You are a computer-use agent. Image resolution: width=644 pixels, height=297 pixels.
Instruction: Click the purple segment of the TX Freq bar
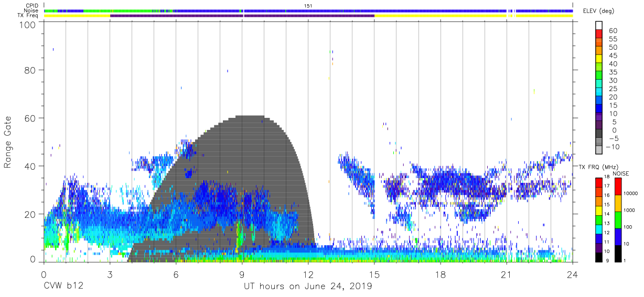coord(242,16)
